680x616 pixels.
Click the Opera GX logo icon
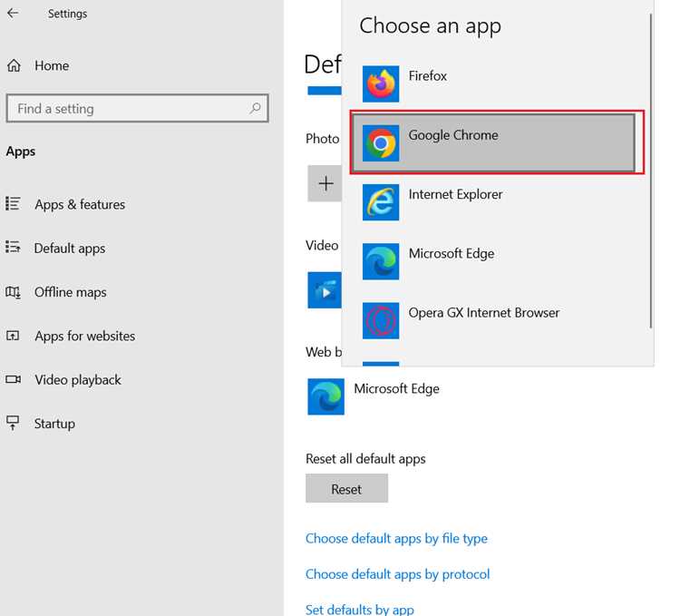(x=381, y=320)
